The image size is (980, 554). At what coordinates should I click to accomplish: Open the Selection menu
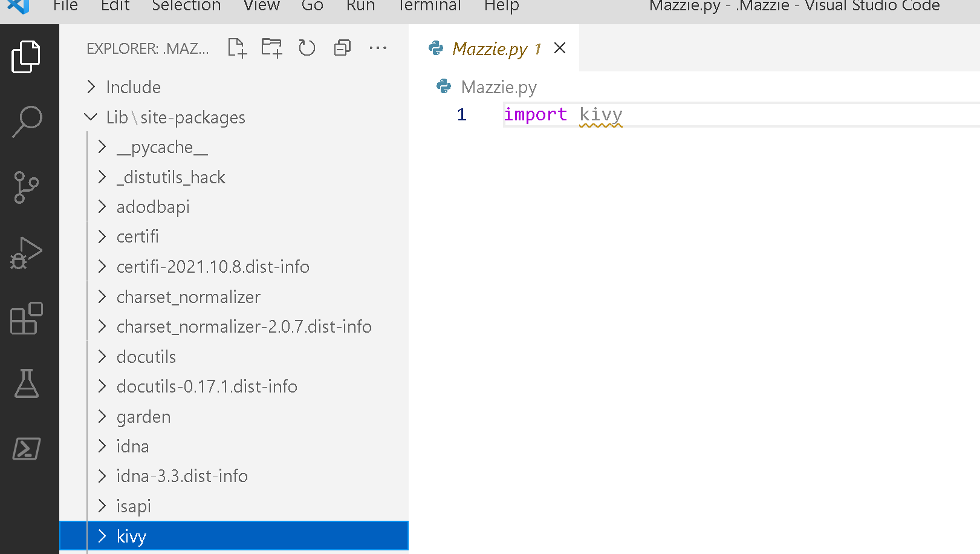tap(186, 6)
